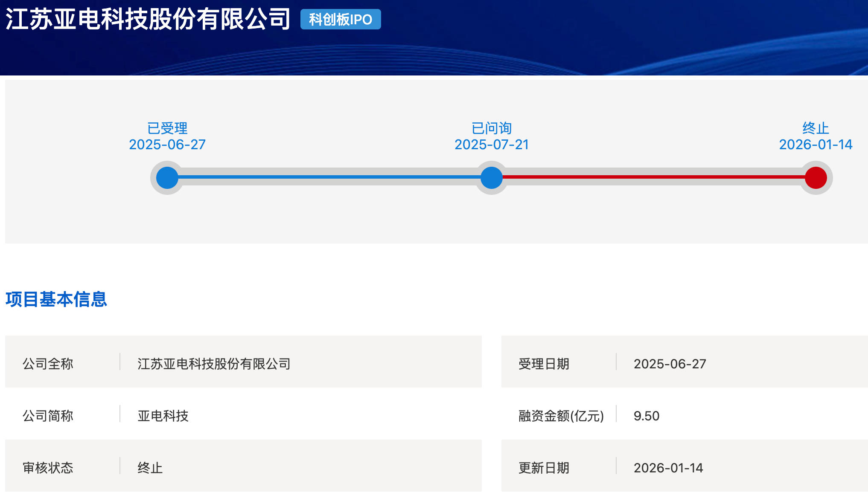Click the blue progress bar segment
The image size is (868, 492).
[329, 177]
